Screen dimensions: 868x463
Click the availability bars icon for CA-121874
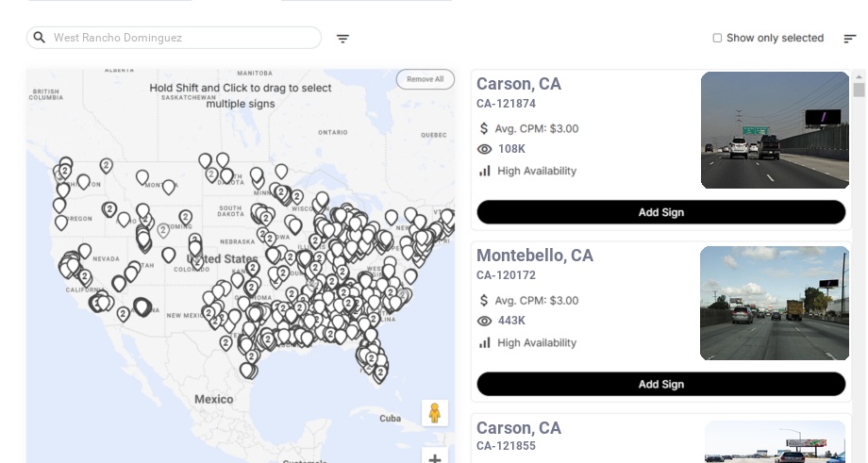(x=485, y=171)
